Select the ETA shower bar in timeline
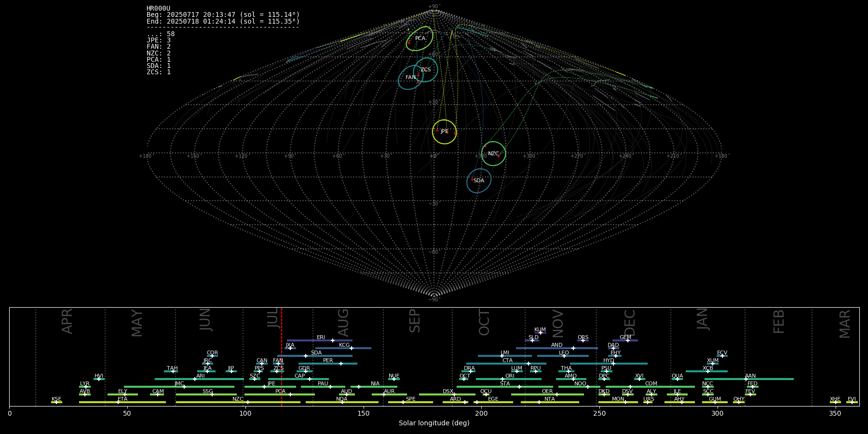The width and height of the screenshot is (868, 434). 122,402
